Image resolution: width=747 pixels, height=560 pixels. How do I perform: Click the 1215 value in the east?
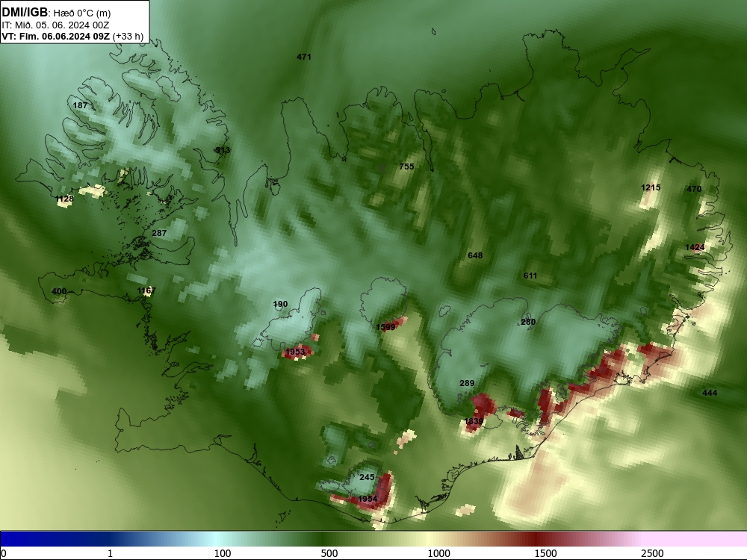click(x=651, y=187)
